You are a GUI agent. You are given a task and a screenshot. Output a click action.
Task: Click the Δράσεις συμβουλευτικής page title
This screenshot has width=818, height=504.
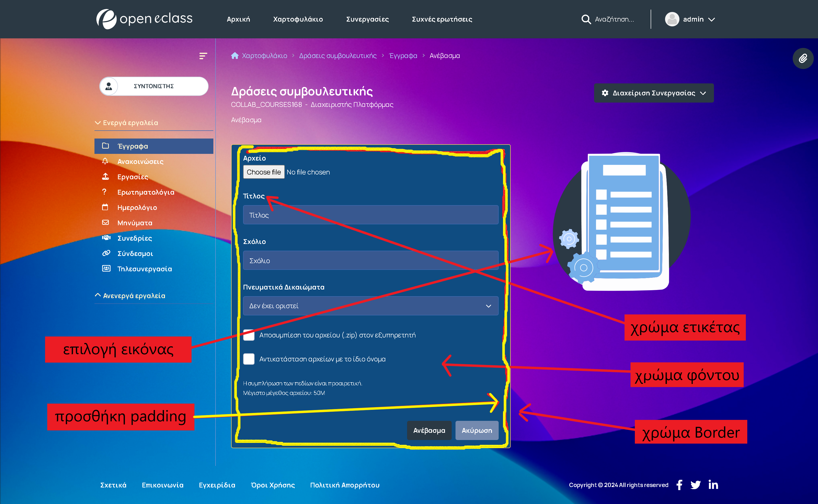tap(302, 91)
